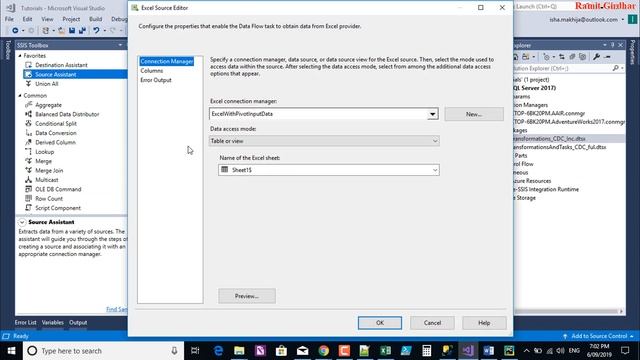640x360 pixels.
Task: Click Solution Explorer Properties wrench icon
Action: (596, 57)
